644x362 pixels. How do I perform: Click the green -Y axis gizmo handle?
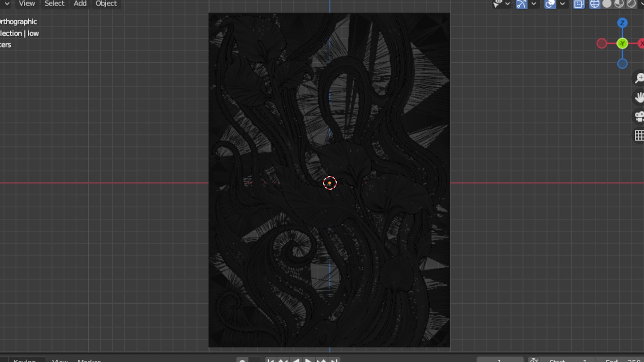pos(622,43)
